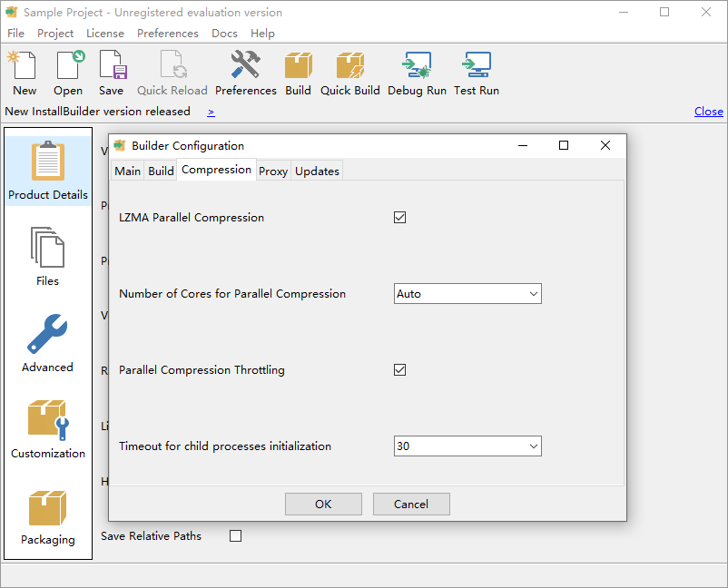Click the Number of Cores field showing Auto
The height and width of the screenshot is (588, 728).
(x=467, y=294)
